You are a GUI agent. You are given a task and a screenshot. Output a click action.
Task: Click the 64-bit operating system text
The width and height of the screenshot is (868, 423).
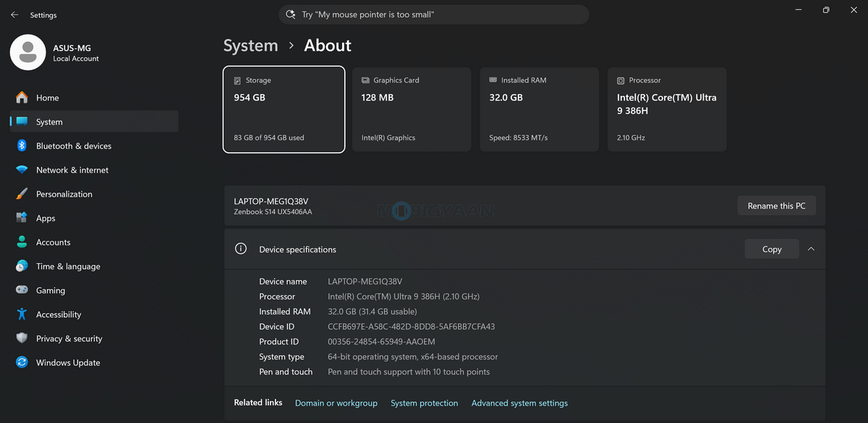click(413, 356)
